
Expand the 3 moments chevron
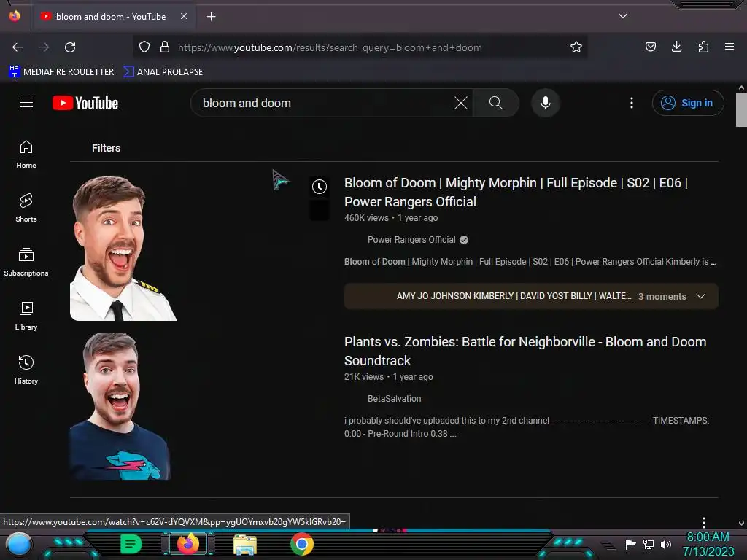coord(701,296)
